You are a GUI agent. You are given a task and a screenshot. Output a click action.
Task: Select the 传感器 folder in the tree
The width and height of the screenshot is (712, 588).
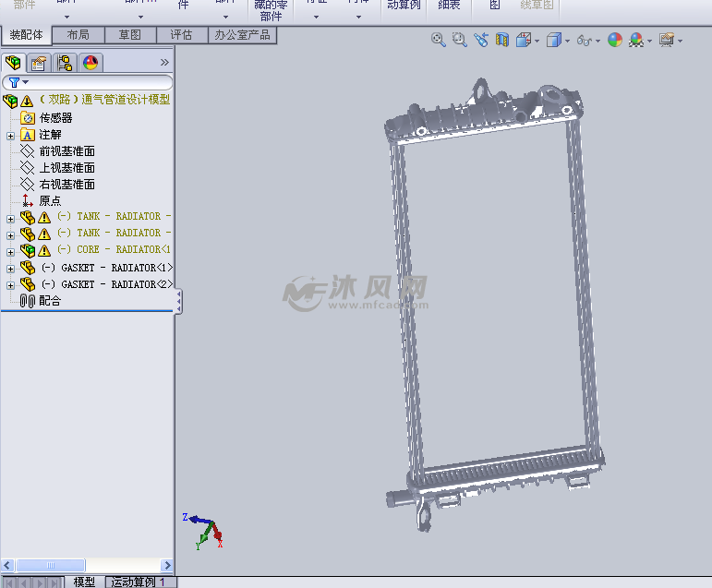55,118
